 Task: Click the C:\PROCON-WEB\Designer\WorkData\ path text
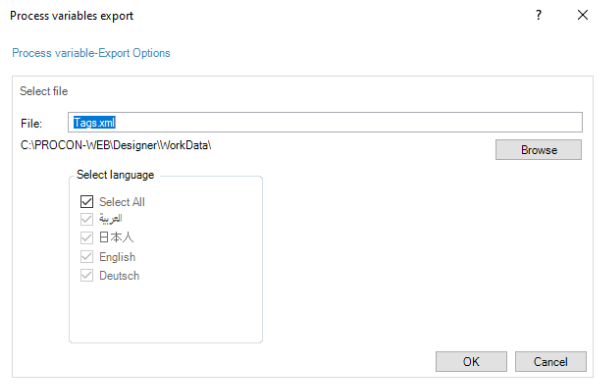(x=116, y=145)
